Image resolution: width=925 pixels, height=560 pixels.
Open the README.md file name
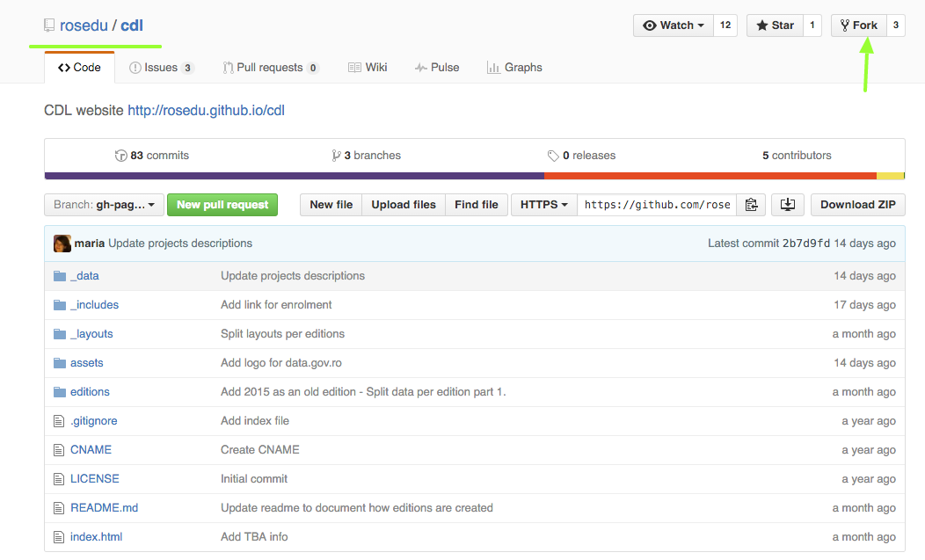105,507
